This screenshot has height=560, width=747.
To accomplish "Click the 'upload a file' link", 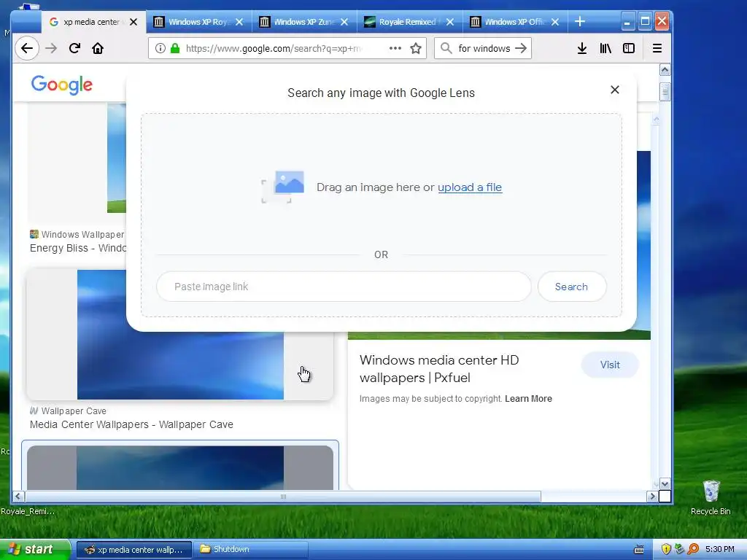I will pyautogui.click(x=470, y=187).
